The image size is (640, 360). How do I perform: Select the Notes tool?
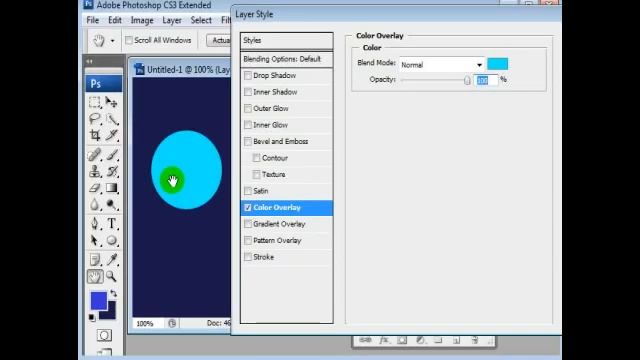click(x=95, y=260)
